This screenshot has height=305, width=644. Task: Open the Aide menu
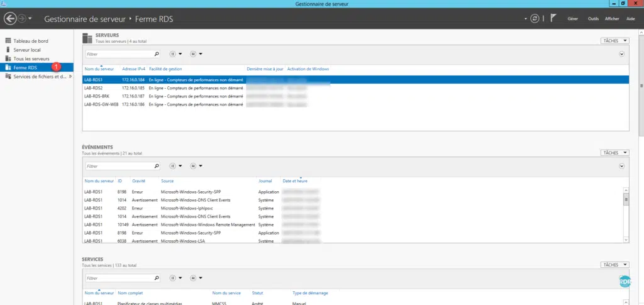point(630,19)
